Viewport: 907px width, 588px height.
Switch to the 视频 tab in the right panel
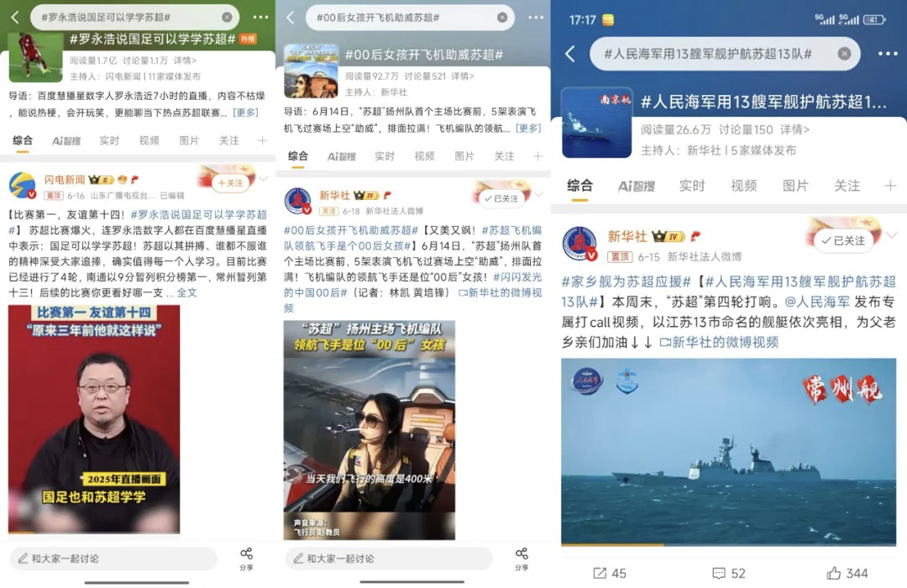[x=743, y=185]
